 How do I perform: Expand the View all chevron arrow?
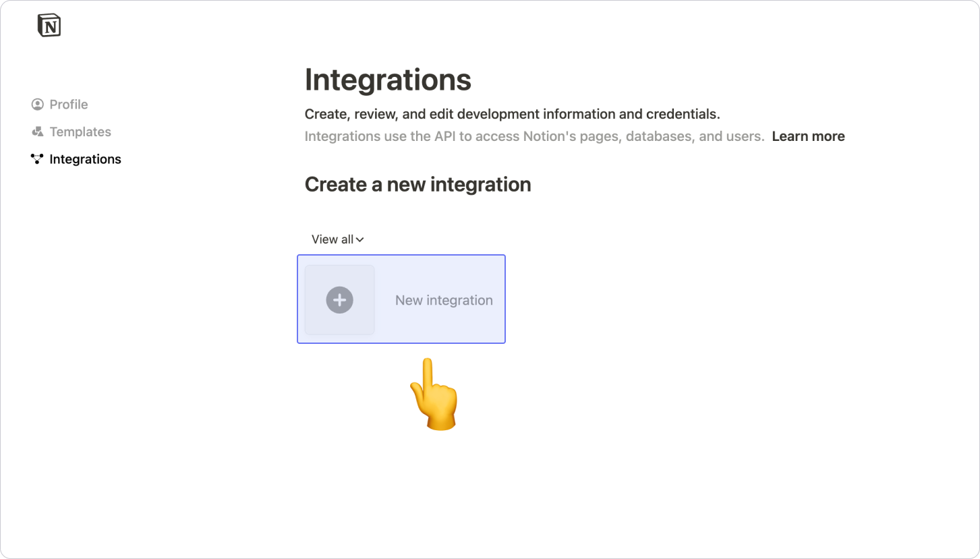[360, 240]
